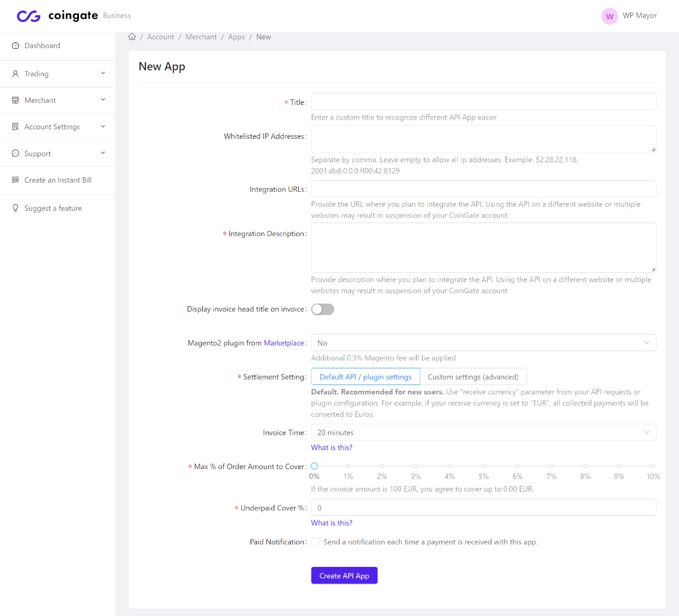Click the 'New App' page heading
Image resolution: width=679 pixels, height=616 pixels.
point(162,66)
